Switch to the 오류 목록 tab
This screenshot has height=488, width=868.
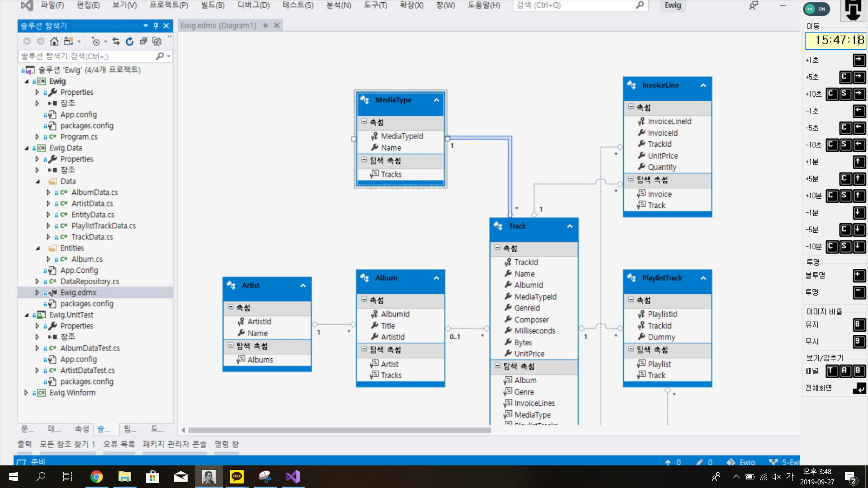click(x=119, y=444)
